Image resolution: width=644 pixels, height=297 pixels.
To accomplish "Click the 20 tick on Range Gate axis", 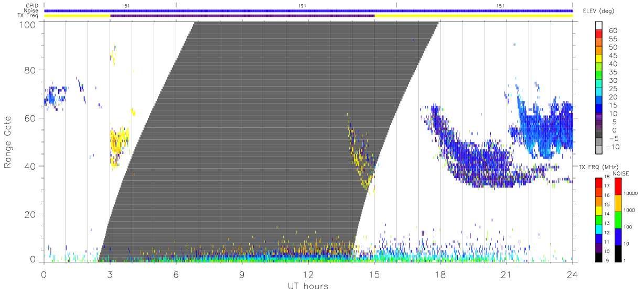I will pos(31,214).
